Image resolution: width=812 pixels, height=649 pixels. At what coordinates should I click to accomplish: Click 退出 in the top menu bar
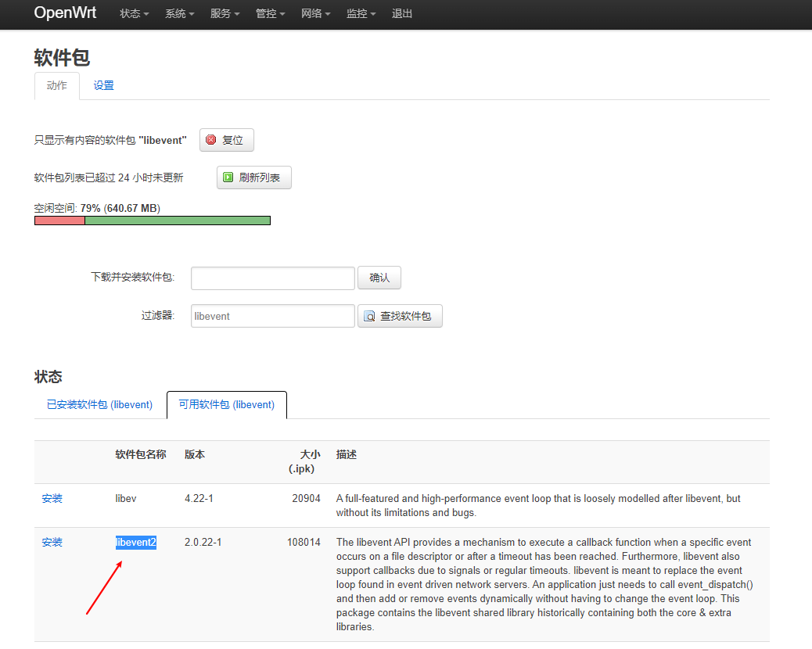coord(401,13)
